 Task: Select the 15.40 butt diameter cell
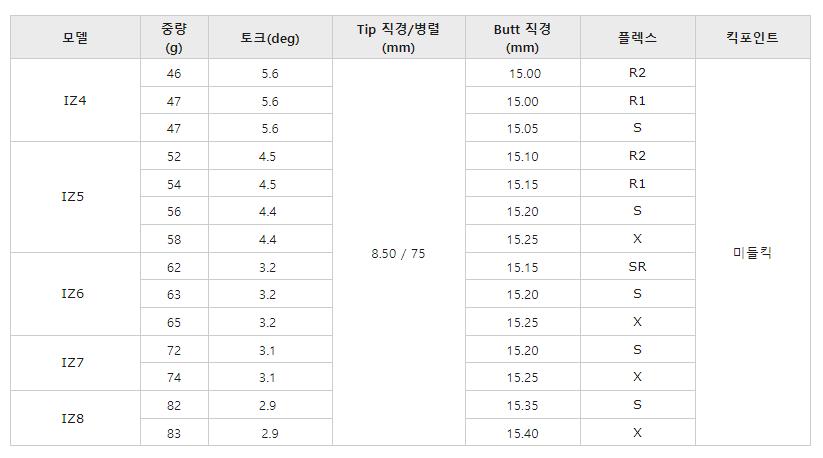tap(522, 433)
